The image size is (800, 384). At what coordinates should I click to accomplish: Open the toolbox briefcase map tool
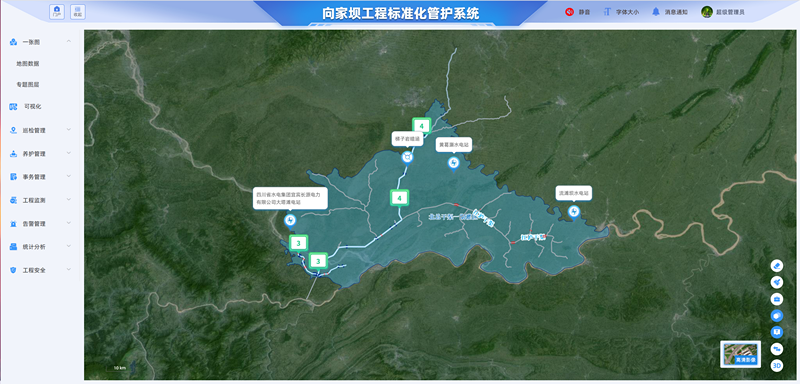tap(777, 299)
